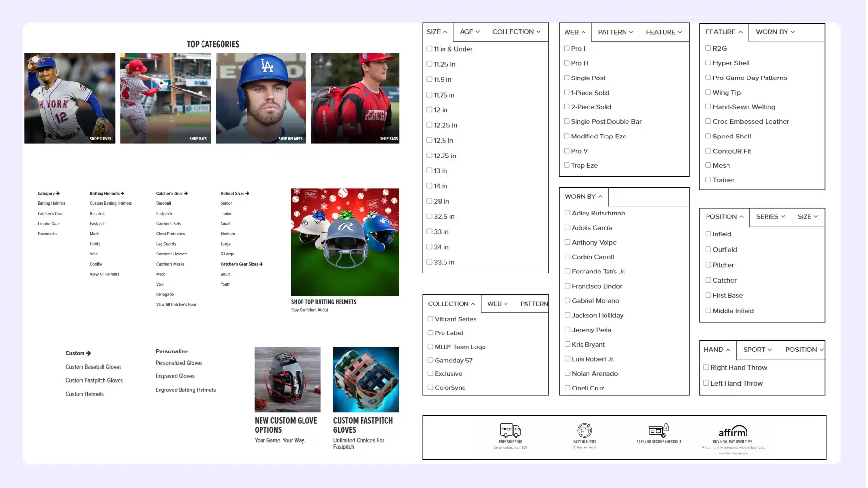Check the 12.5 in size checkbox
The image size is (868, 488).
[x=429, y=140]
